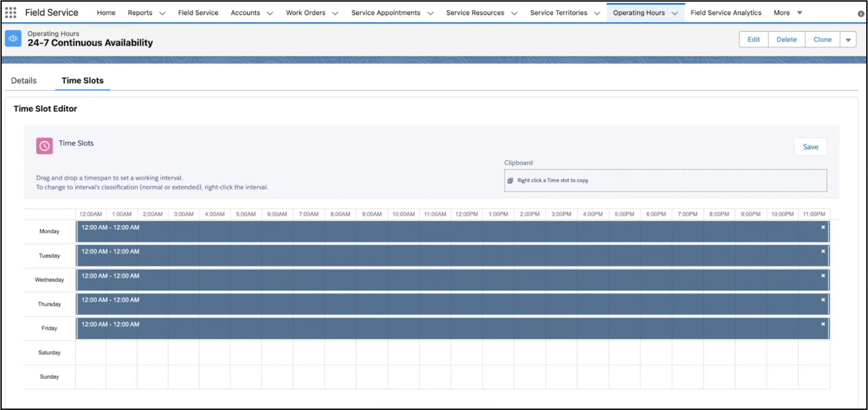Screen dimensions: 868x410
Task: Remove Wednesday time slot with X
Action: [x=823, y=276]
